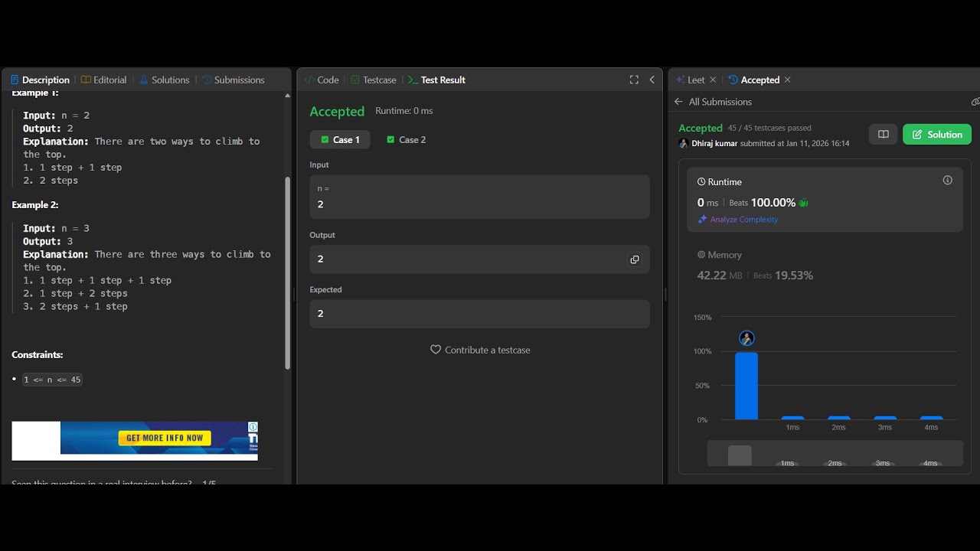Click Analyze Complexity link

pos(744,220)
